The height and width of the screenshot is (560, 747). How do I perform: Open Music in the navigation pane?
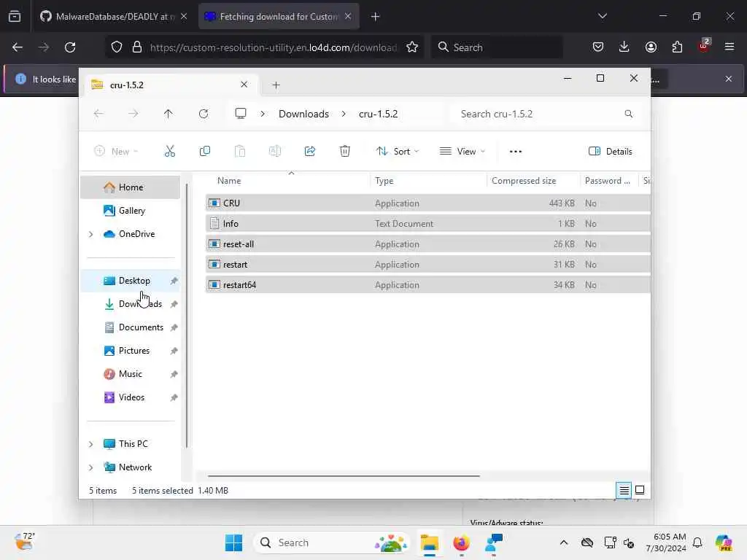tap(130, 374)
